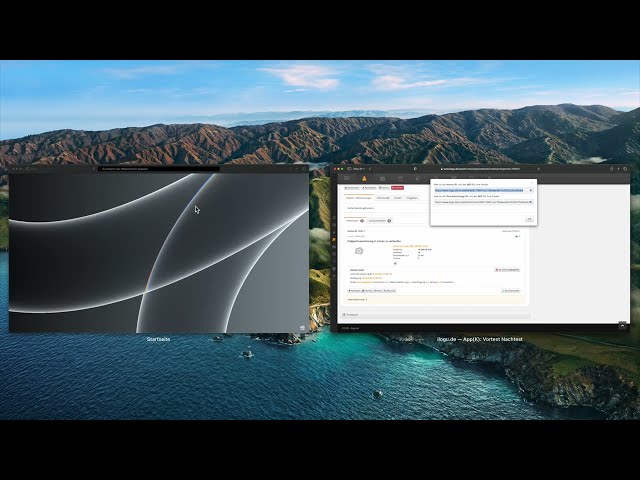Select the Startseite window thumbnail
This screenshot has height=480, width=640.
click(x=159, y=249)
